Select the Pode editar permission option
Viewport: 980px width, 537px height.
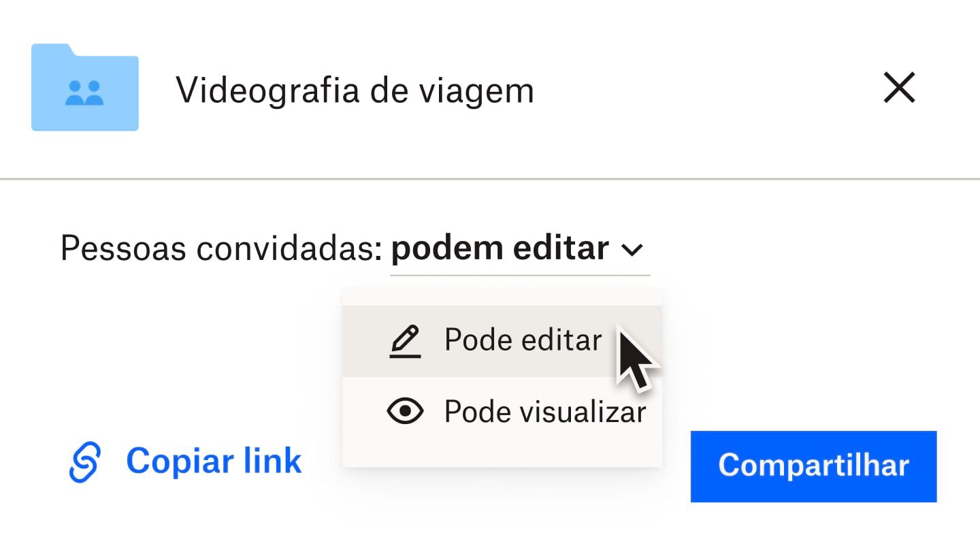tap(523, 339)
